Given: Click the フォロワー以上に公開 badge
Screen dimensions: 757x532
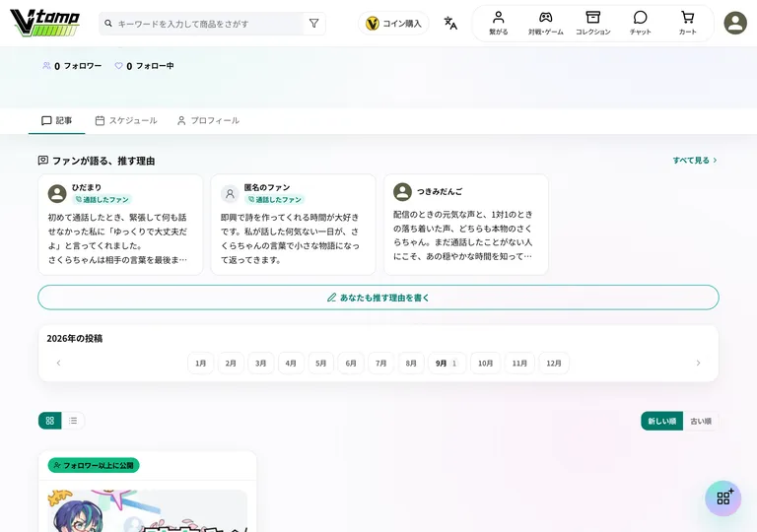Looking at the screenshot, I should [94, 465].
